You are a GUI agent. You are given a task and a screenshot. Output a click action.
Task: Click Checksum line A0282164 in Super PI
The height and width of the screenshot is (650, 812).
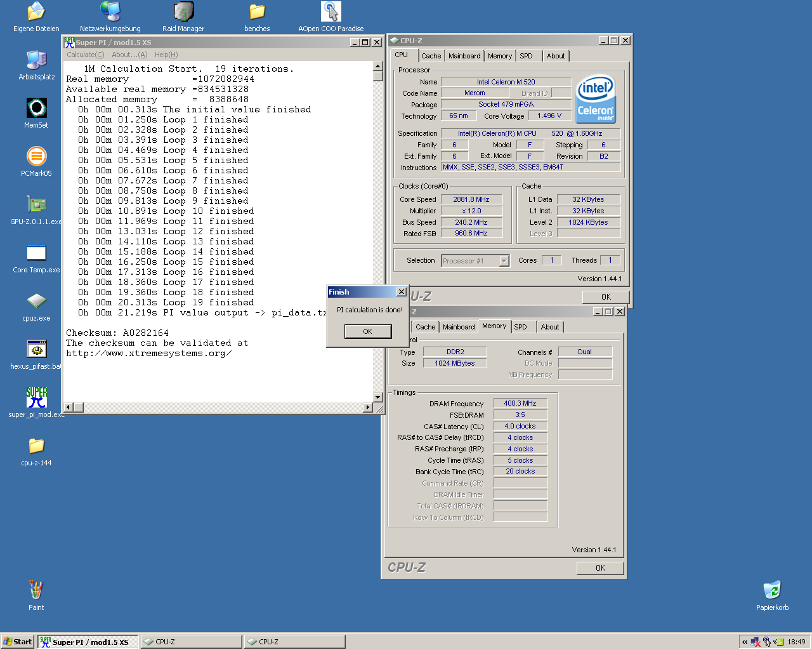point(117,333)
